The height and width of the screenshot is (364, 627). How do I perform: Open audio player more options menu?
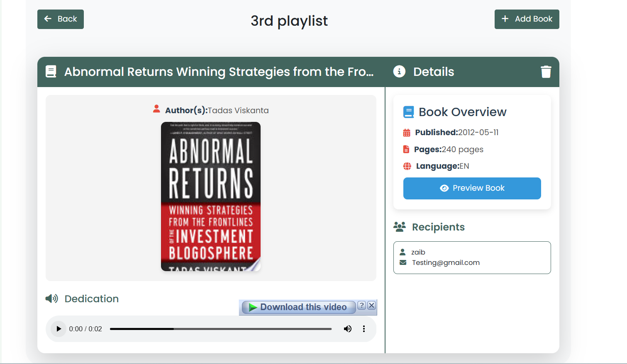tap(364, 329)
